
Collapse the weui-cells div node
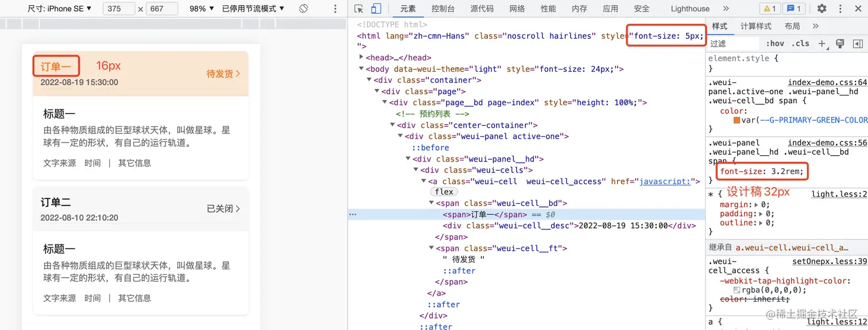[x=416, y=170]
